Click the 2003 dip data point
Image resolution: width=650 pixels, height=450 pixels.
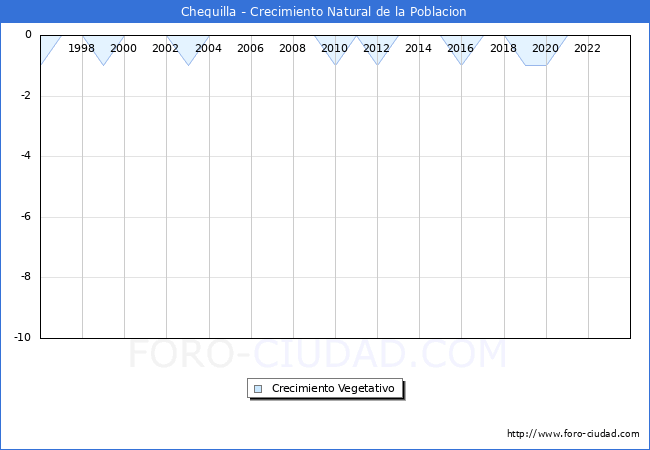click(x=188, y=65)
